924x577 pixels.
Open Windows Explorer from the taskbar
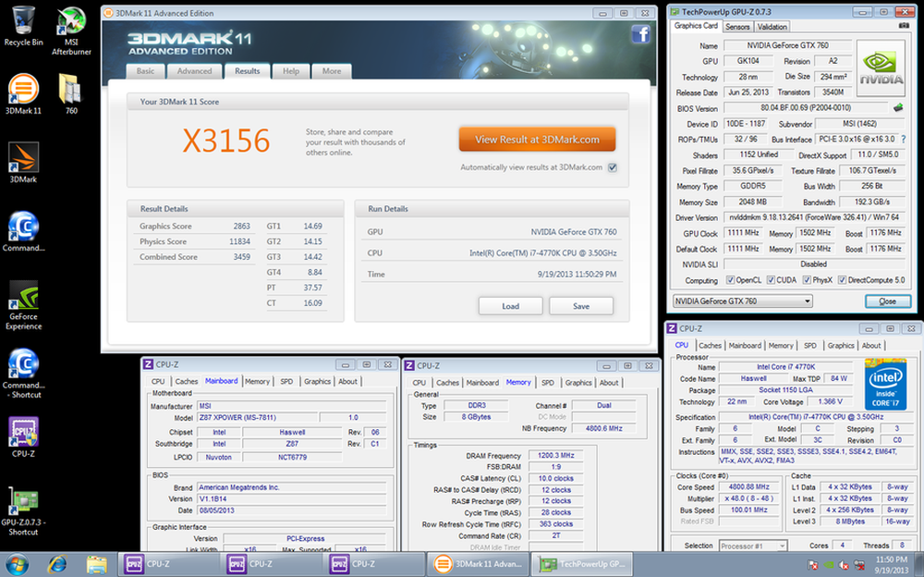97,565
